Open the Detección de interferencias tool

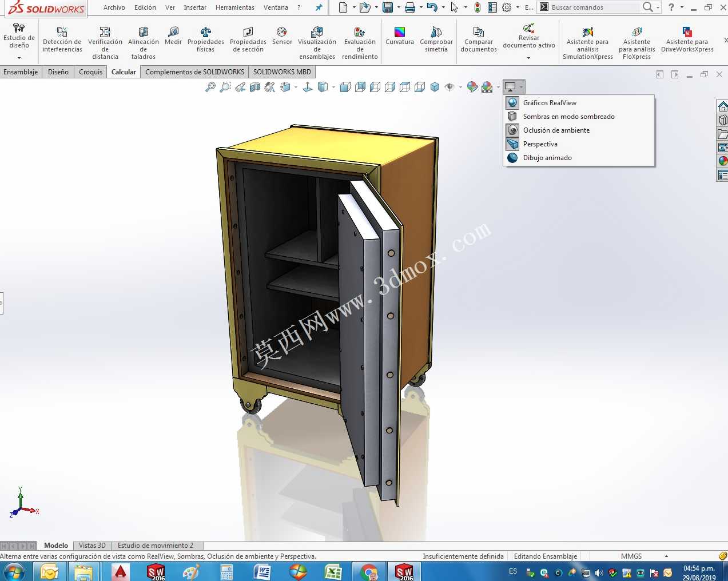click(62, 40)
